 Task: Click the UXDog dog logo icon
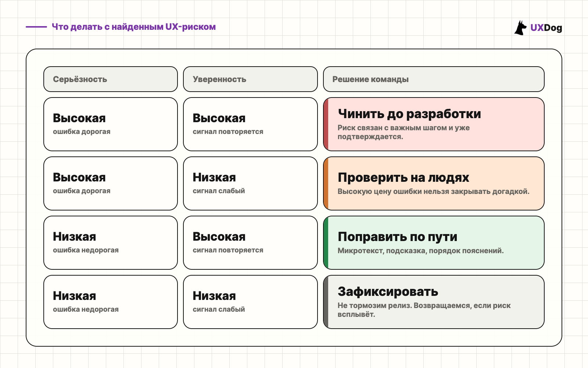click(520, 28)
